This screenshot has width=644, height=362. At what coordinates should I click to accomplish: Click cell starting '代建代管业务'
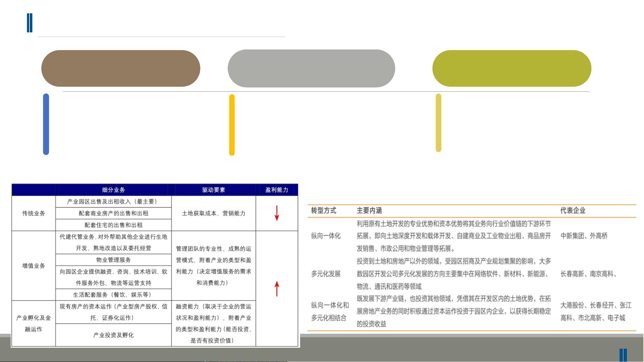click(114, 242)
